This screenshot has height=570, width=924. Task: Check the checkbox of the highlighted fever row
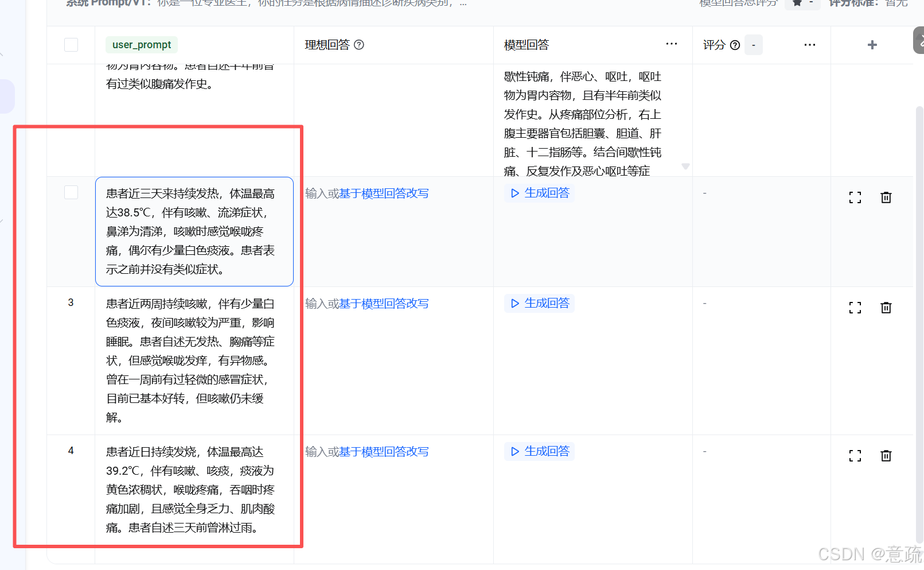[71, 192]
